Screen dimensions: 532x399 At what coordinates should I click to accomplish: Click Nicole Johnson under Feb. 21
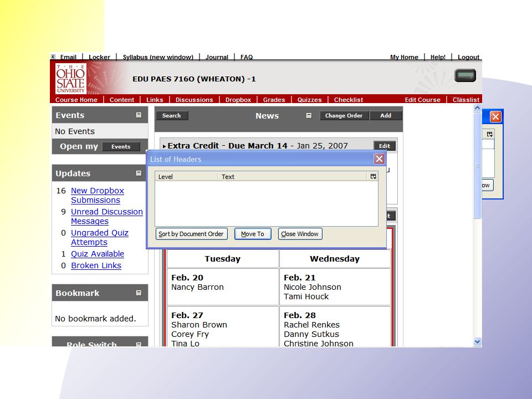click(313, 287)
